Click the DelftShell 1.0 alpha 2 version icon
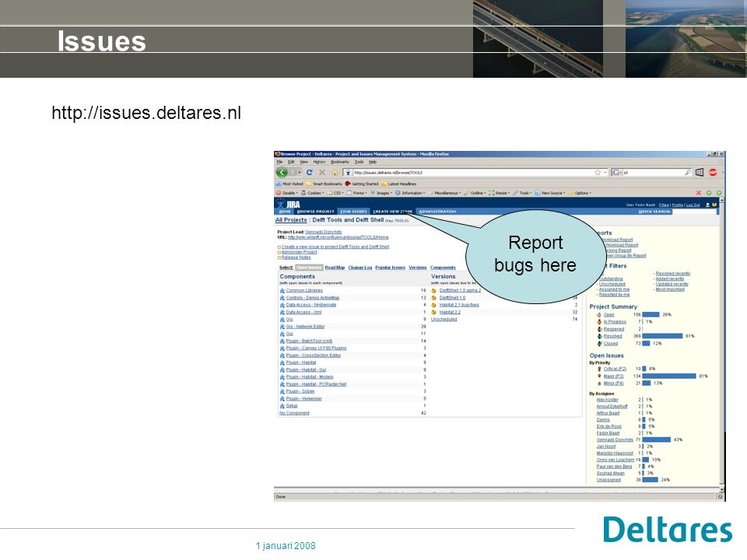 point(433,290)
